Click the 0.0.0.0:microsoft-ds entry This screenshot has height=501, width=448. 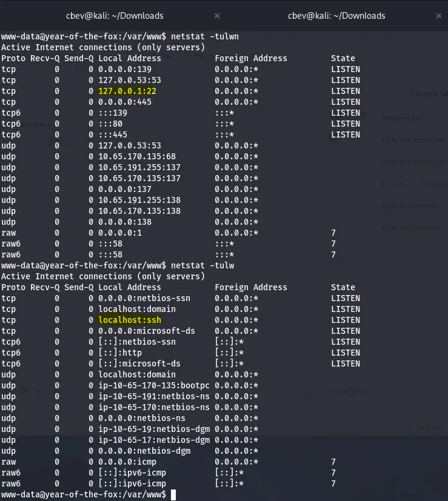tap(147, 331)
